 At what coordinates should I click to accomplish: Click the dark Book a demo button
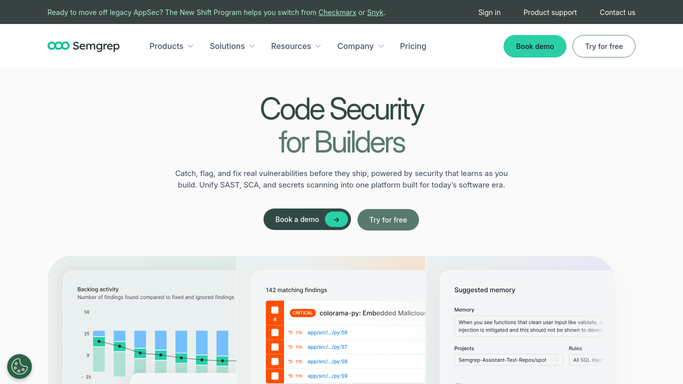307,219
